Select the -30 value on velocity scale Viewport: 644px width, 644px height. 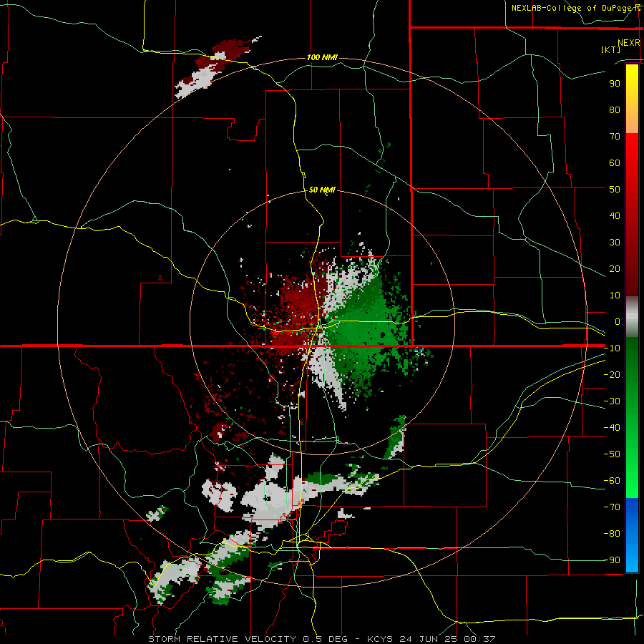click(x=612, y=401)
